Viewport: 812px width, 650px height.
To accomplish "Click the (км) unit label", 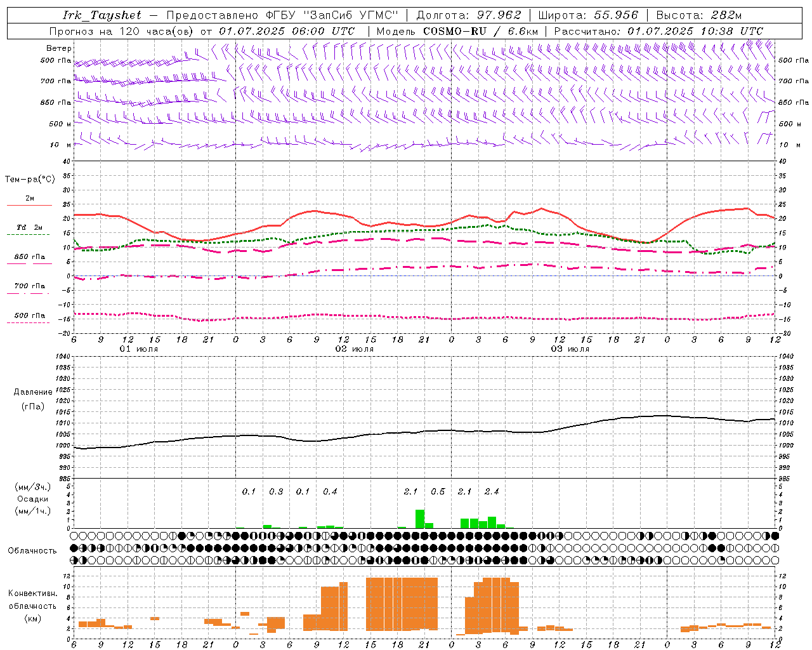I will pyautogui.click(x=33, y=618).
